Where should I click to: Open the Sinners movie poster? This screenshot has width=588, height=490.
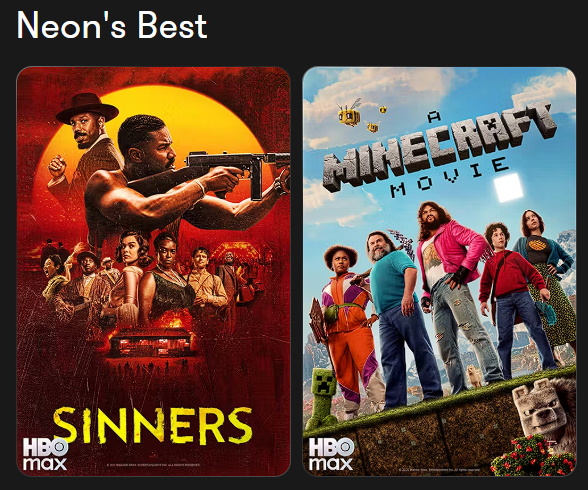154,271
